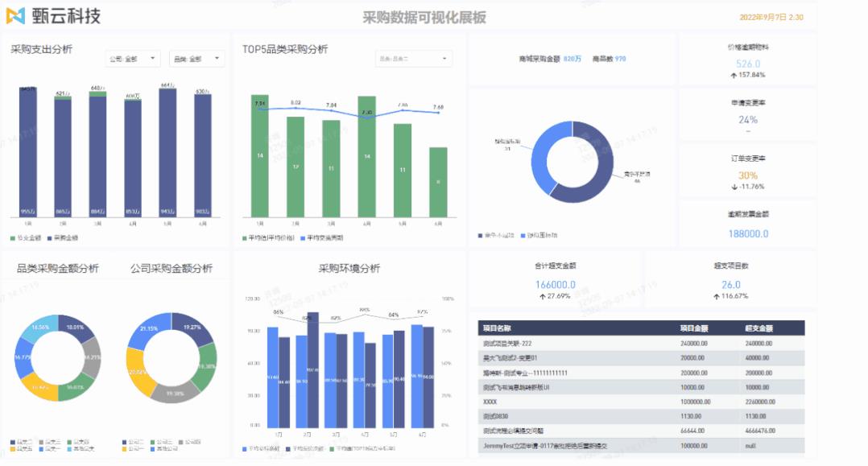Select the 超支金额 column header
Image resolution: width=868 pixels, height=466 pixels.
(760, 328)
